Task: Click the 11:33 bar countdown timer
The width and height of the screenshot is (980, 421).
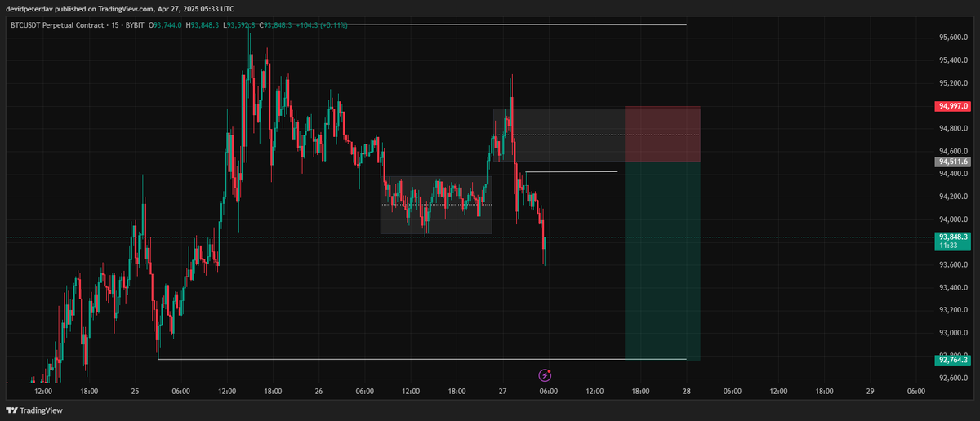Action: pyautogui.click(x=949, y=245)
